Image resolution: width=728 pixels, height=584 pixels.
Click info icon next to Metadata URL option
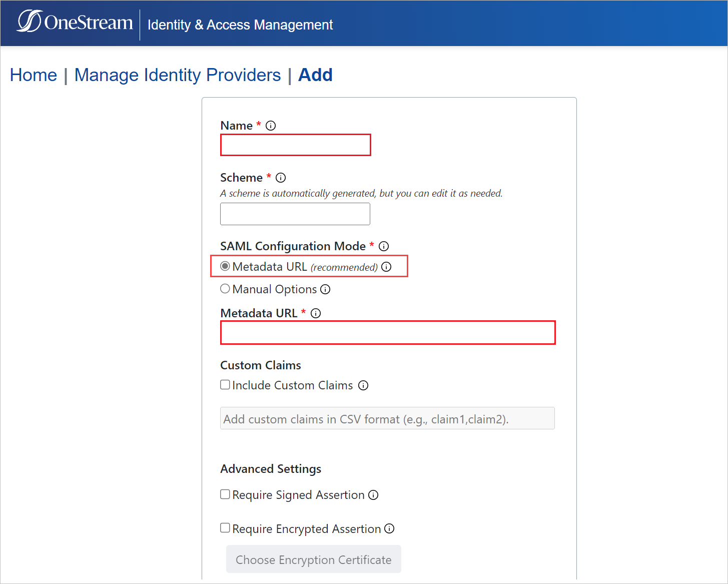(x=386, y=267)
